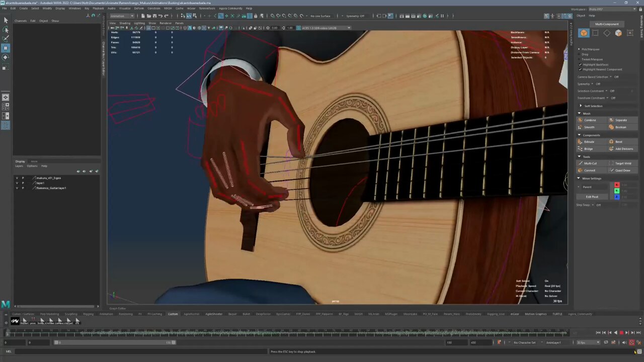Stop playback with red stop button
Image resolution: width=644 pixels, height=362 pixels.
click(621, 332)
